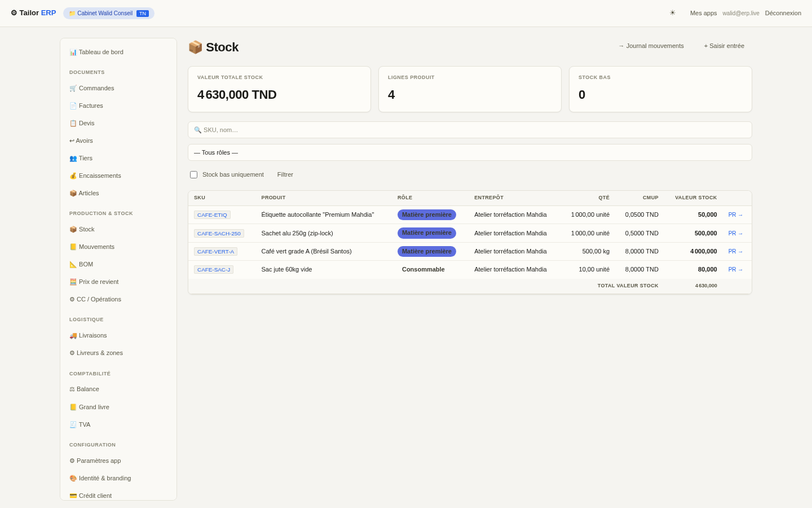This screenshot has width=812, height=508.
Task: Open PR link for CAFE-VERT-A row
Action: [x=736, y=251]
